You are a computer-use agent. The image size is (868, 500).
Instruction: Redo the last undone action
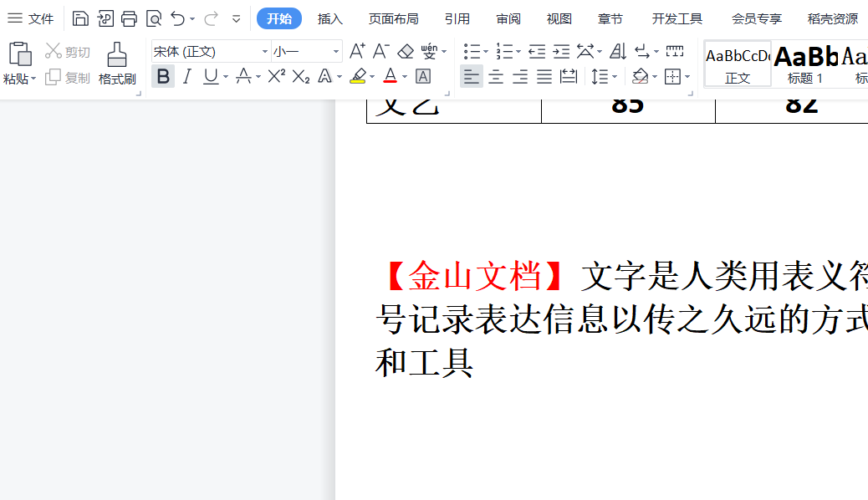(x=211, y=19)
